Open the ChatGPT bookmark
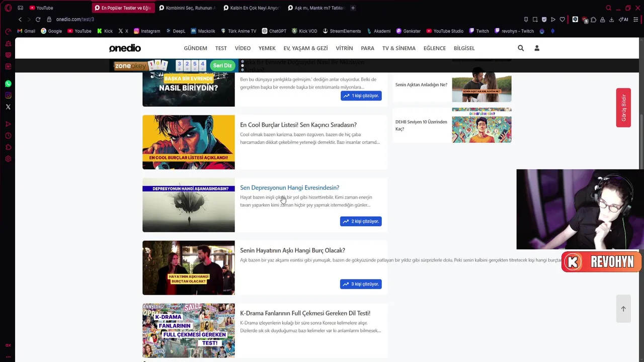The image size is (644, 362). coord(274,31)
